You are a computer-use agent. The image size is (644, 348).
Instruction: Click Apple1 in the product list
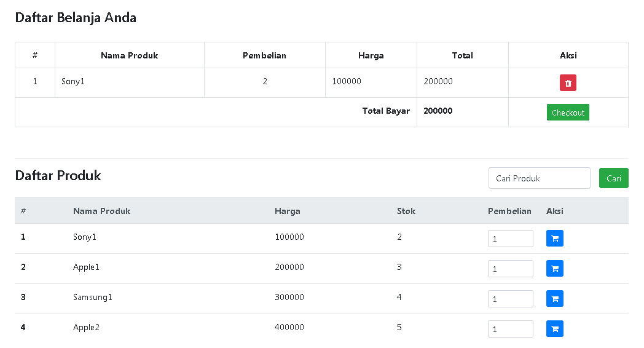[x=86, y=267]
